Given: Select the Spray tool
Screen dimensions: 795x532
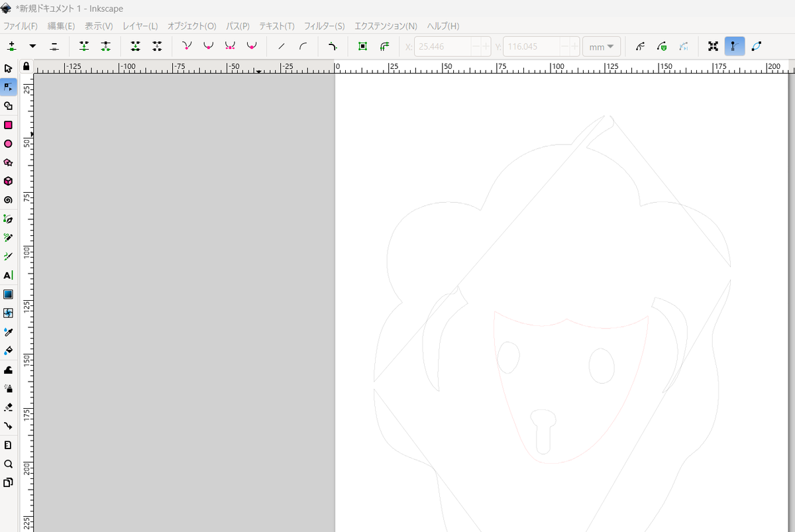Looking at the screenshot, I should 8,388.
